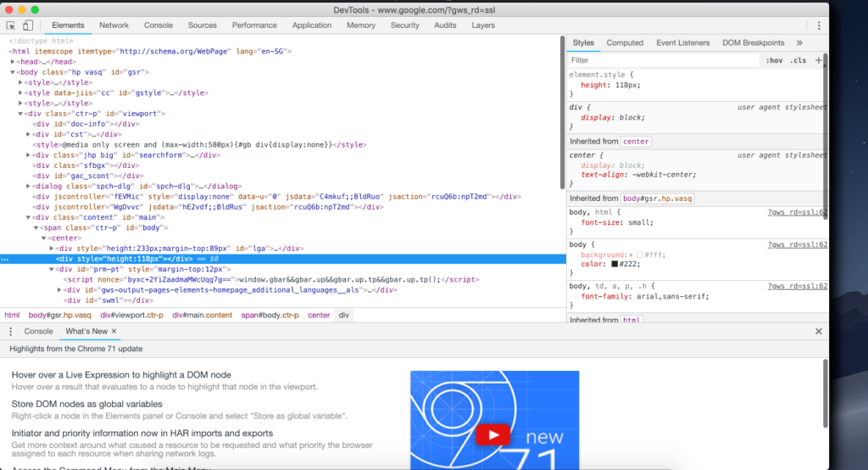The width and height of the screenshot is (868, 470).
Task: Switch to the Network tab
Action: click(114, 25)
